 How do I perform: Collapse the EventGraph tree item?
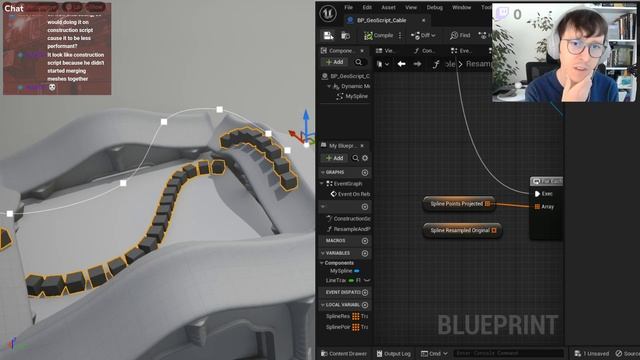(322, 184)
